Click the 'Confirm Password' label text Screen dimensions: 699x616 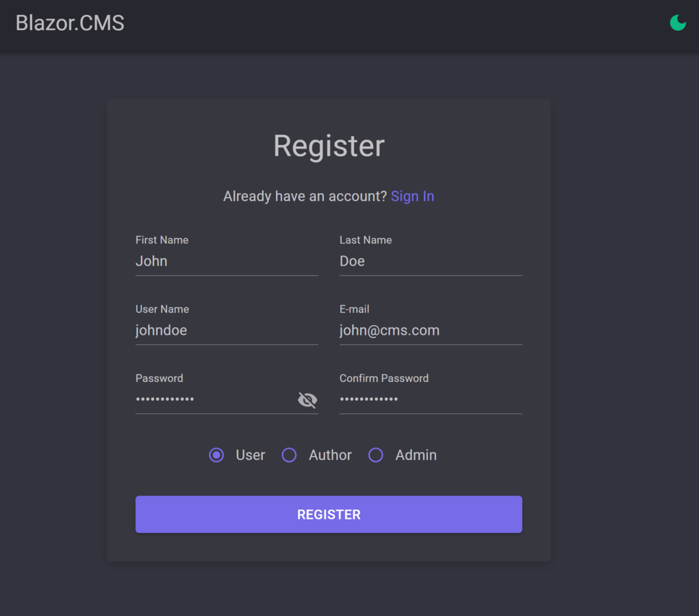tap(384, 378)
